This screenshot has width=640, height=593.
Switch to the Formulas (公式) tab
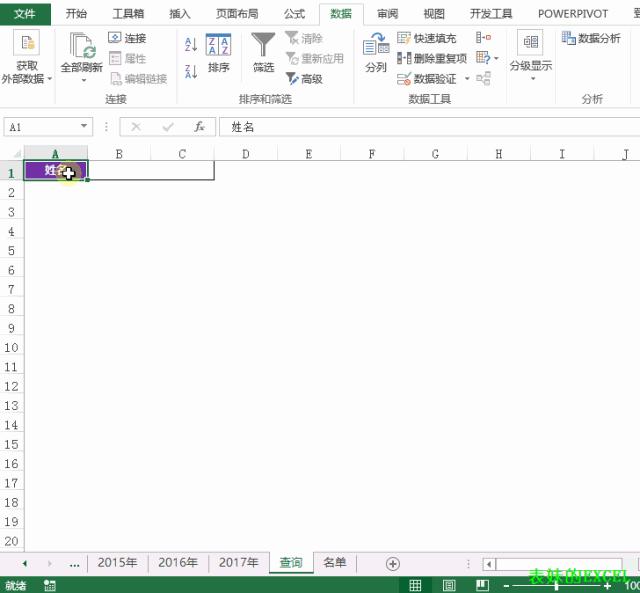(x=294, y=14)
